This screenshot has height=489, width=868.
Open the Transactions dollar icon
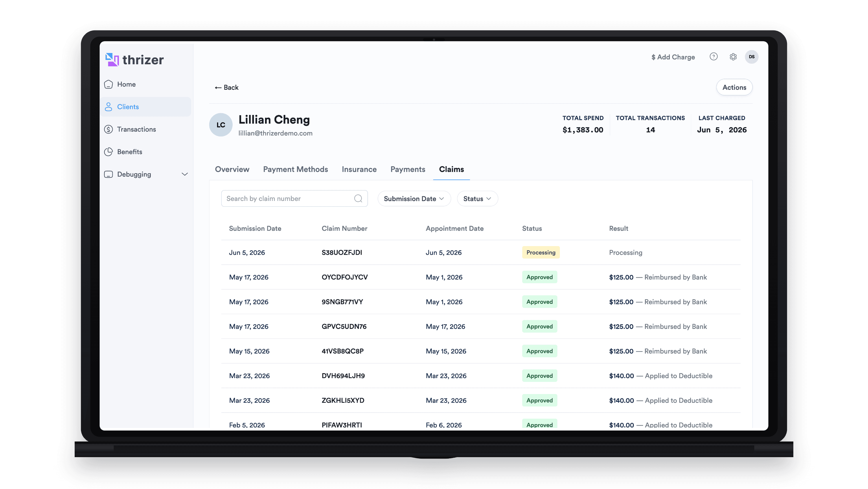108,129
